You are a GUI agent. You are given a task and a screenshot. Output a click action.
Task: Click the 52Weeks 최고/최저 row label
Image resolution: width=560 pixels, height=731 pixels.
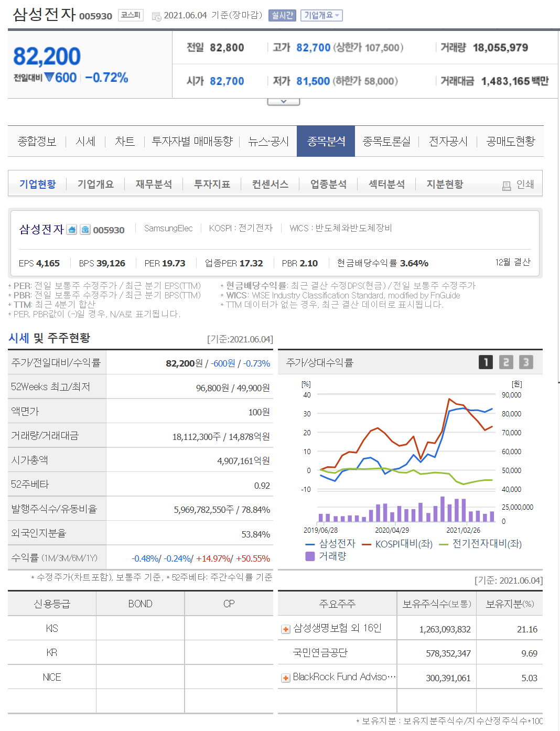(x=50, y=387)
